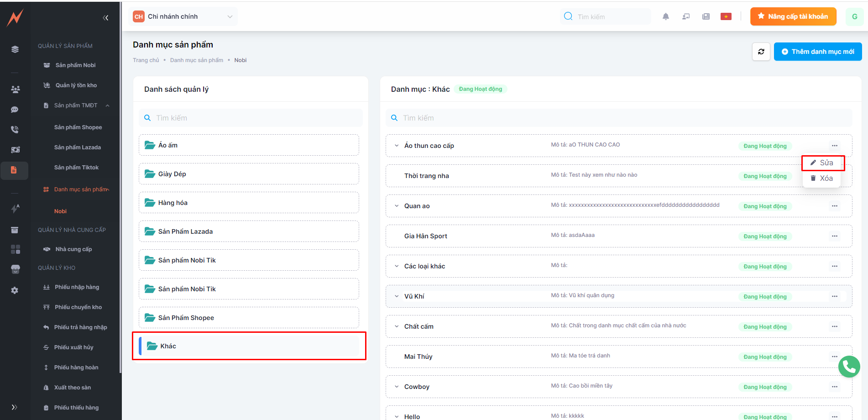
Task: Click the archive box icon in left rail
Action: 15,230
